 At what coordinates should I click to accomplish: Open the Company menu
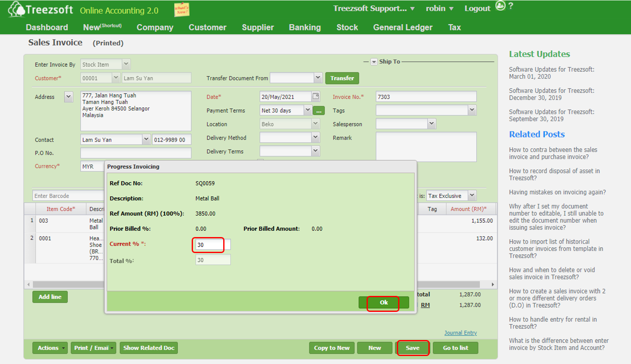click(155, 27)
